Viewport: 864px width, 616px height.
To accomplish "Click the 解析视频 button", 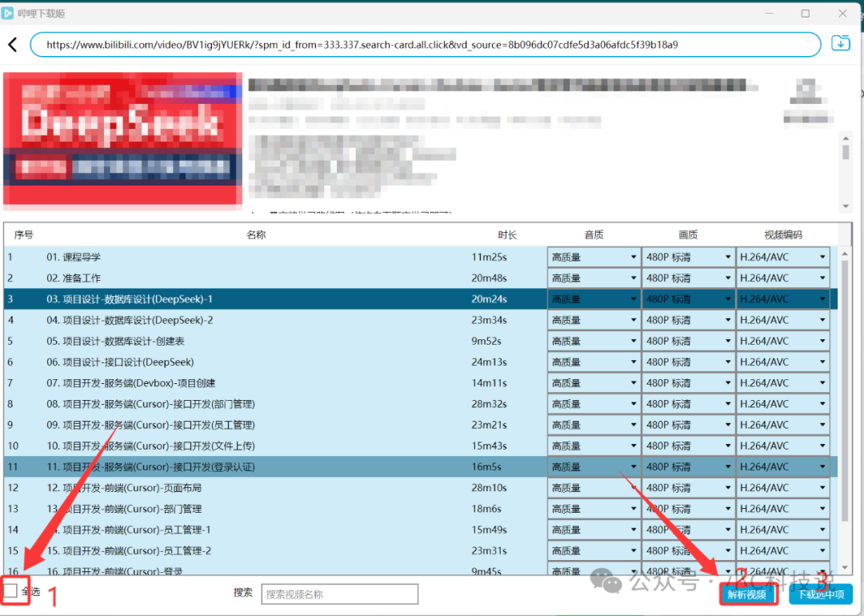I will 746,594.
